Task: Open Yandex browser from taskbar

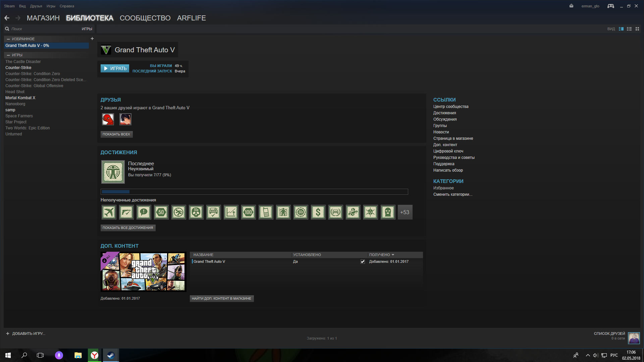Action: [x=95, y=355]
